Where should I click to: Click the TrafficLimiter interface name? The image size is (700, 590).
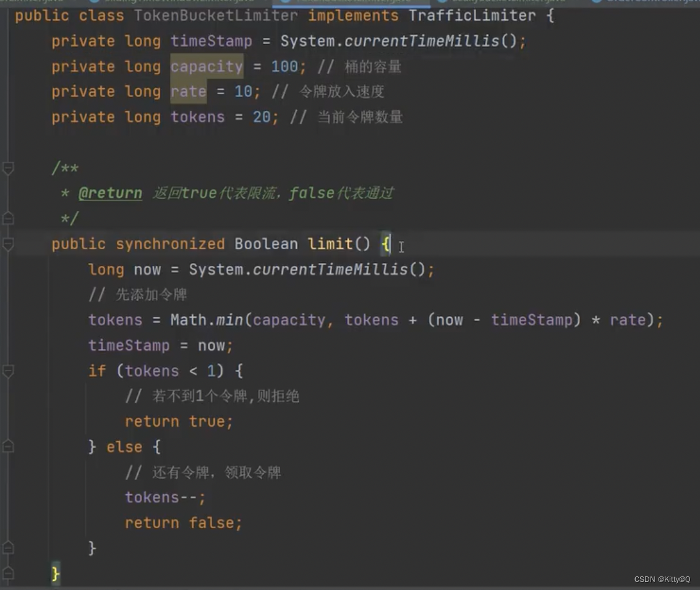point(472,15)
